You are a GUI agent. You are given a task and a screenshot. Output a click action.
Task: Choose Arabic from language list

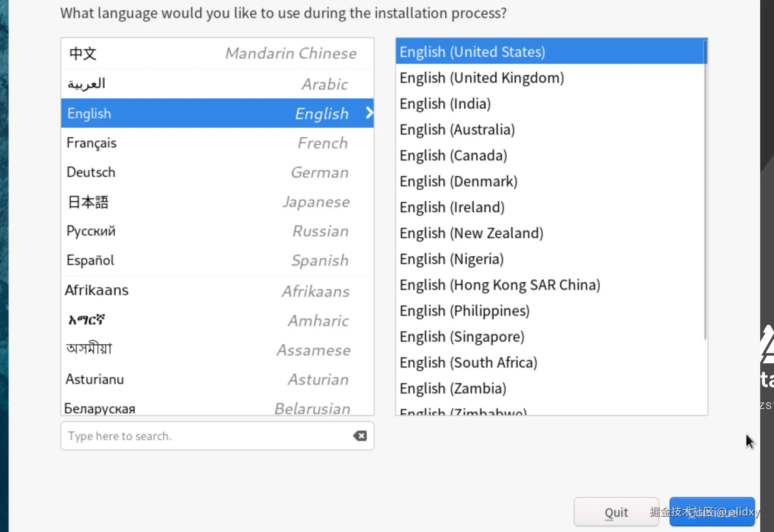point(217,84)
